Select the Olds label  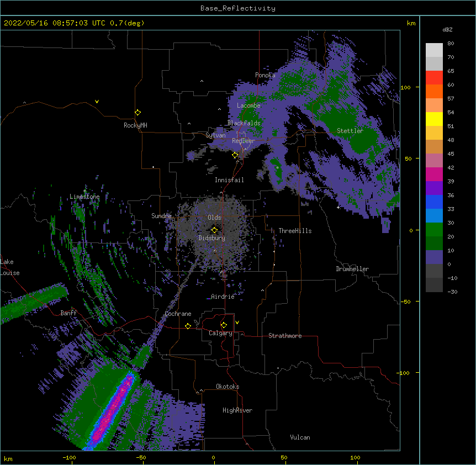[x=214, y=218]
